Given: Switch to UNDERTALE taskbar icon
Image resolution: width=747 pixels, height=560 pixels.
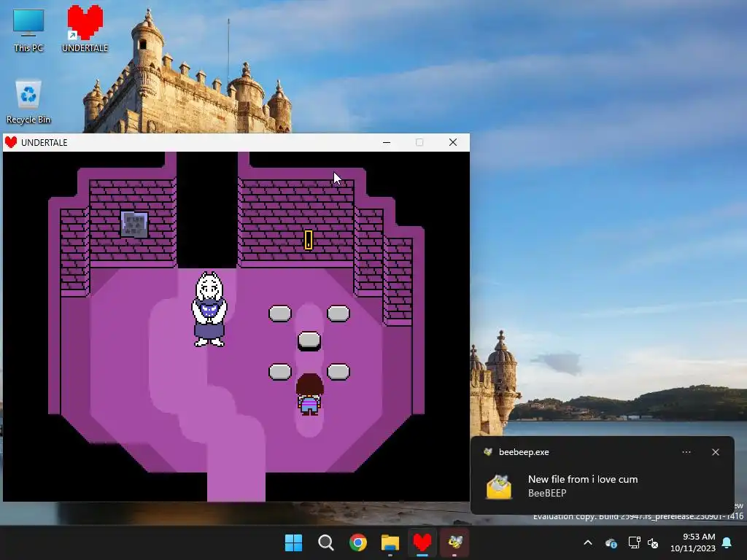Looking at the screenshot, I should click(x=422, y=542).
